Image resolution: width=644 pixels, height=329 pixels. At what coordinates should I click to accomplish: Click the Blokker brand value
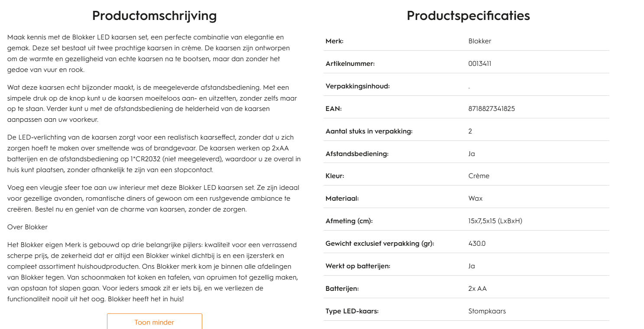click(480, 41)
